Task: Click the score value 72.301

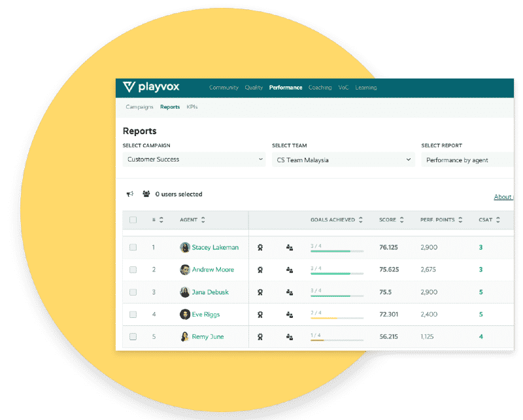Action: (x=388, y=314)
